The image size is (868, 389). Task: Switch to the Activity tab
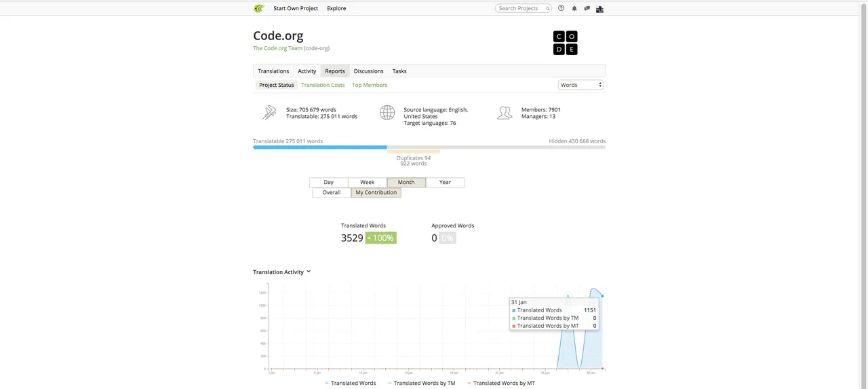point(307,71)
